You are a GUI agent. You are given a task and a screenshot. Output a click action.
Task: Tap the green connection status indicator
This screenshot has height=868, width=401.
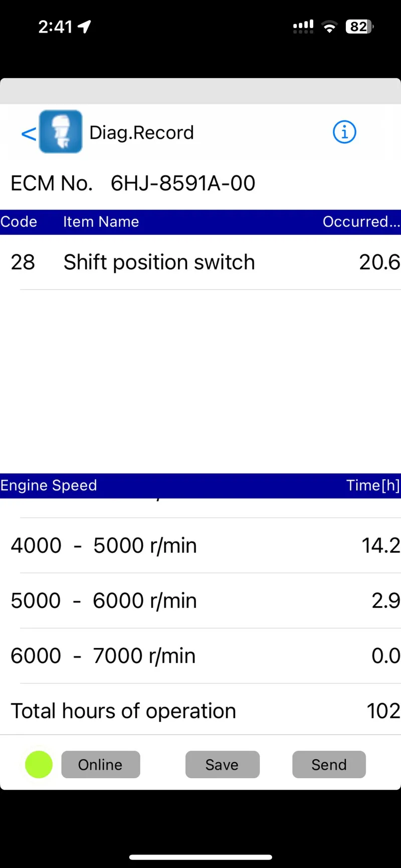click(x=39, y=765)
